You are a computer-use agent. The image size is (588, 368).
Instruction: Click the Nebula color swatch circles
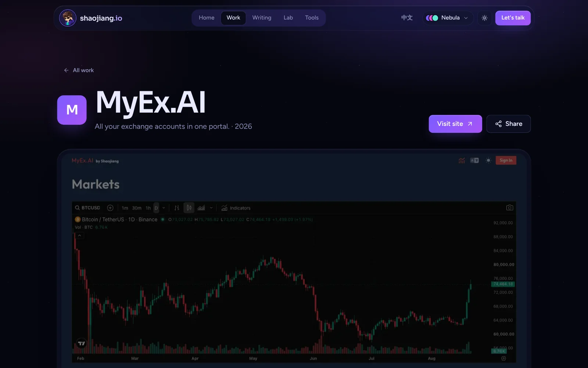tap(432, 18)
